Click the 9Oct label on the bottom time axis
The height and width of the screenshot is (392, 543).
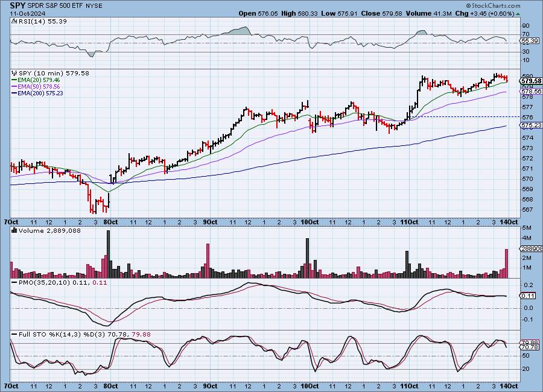(210, 386)
